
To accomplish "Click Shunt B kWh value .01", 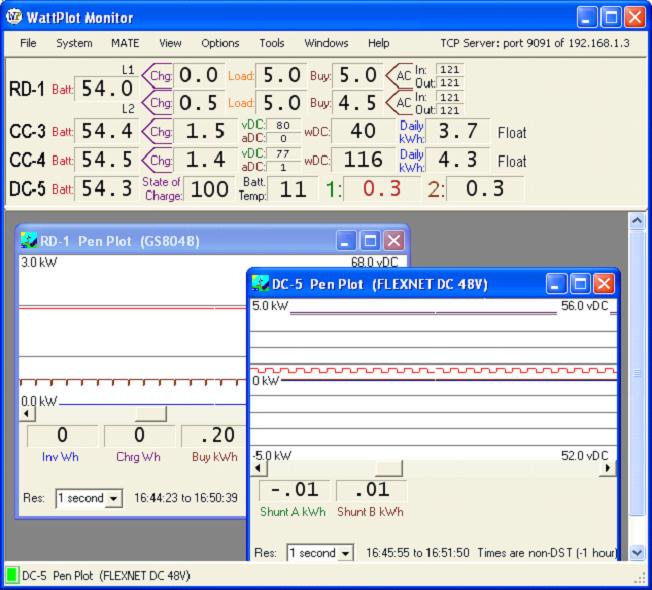I will pos(371,490).
